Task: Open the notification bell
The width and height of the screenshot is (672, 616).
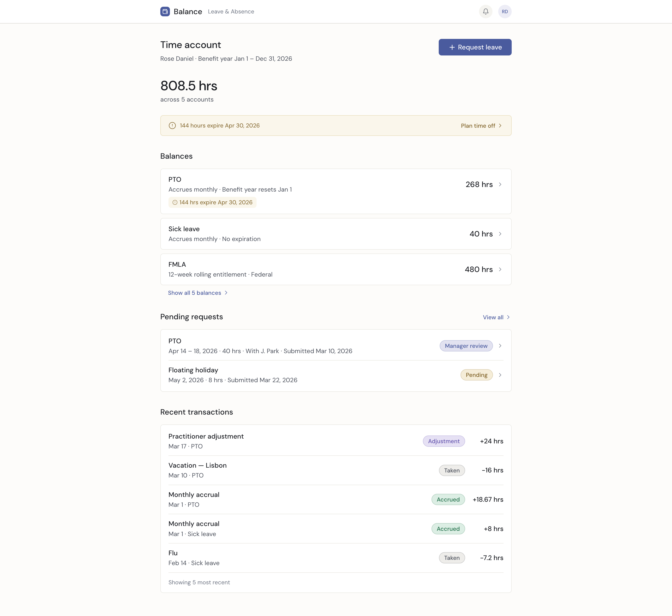Action: pyautogui.click(x=486, y=11)
